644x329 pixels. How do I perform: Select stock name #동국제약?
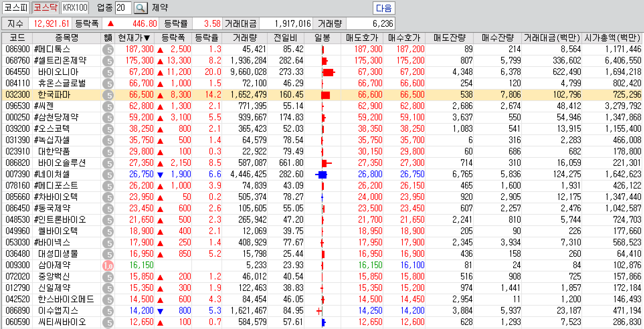(52, 209)
